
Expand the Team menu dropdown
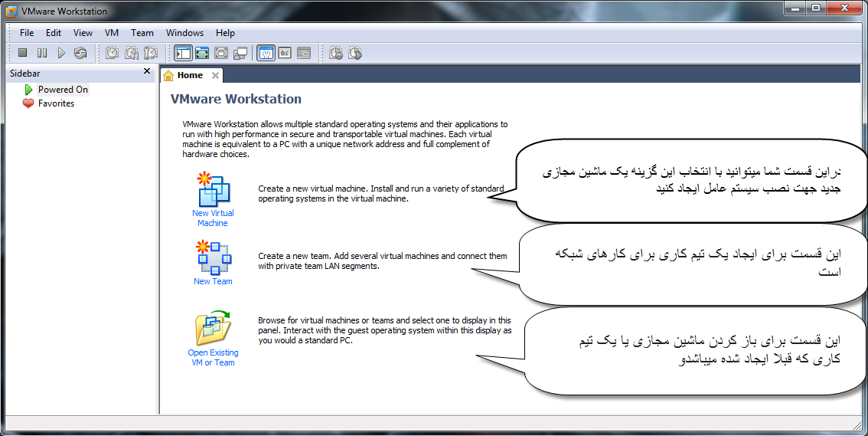[x=142, y=33]
